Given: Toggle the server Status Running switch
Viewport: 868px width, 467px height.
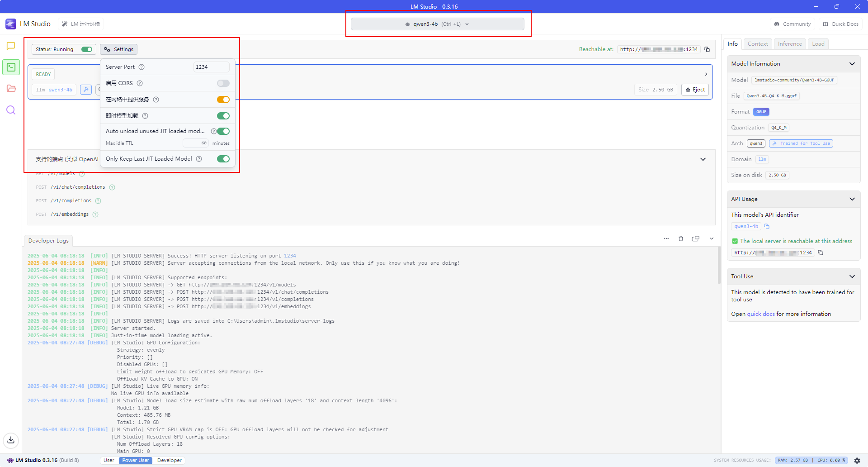Looking at the screenshot, I should 87,49.
